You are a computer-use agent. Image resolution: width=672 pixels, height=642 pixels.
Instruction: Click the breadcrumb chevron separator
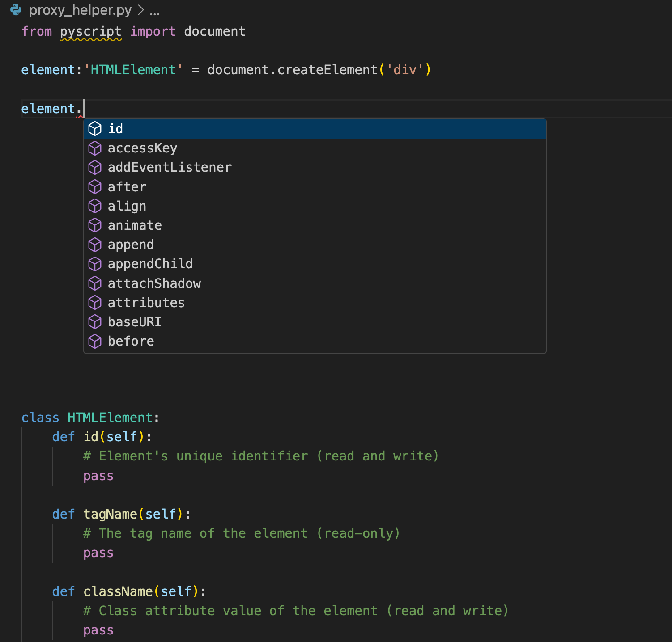click(140, 10)
